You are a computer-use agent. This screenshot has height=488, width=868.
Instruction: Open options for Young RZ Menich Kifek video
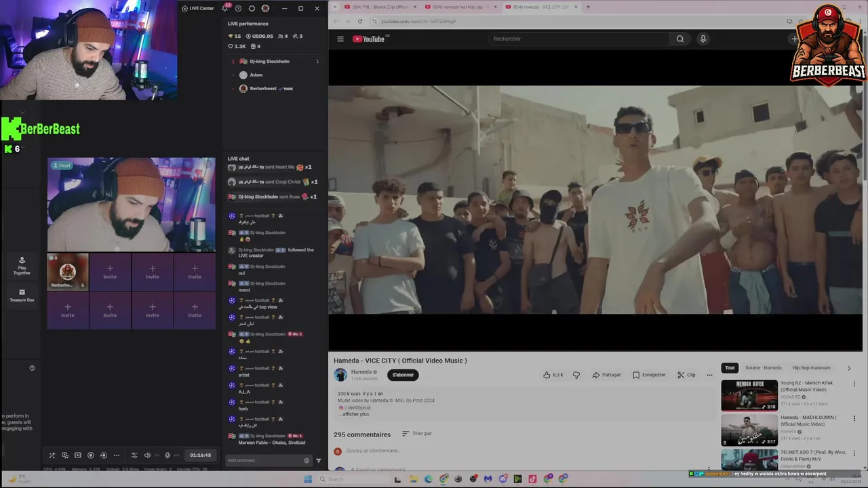tap(854, 384)
